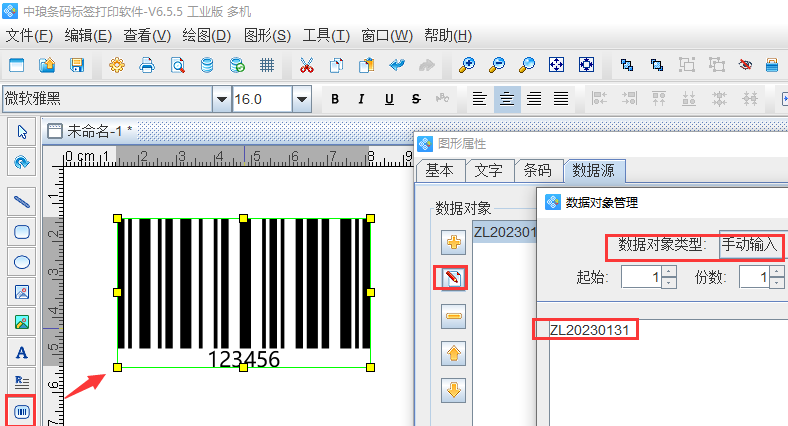
Task: Expand the font size dropdown arrow
Action: coord(302,99)
